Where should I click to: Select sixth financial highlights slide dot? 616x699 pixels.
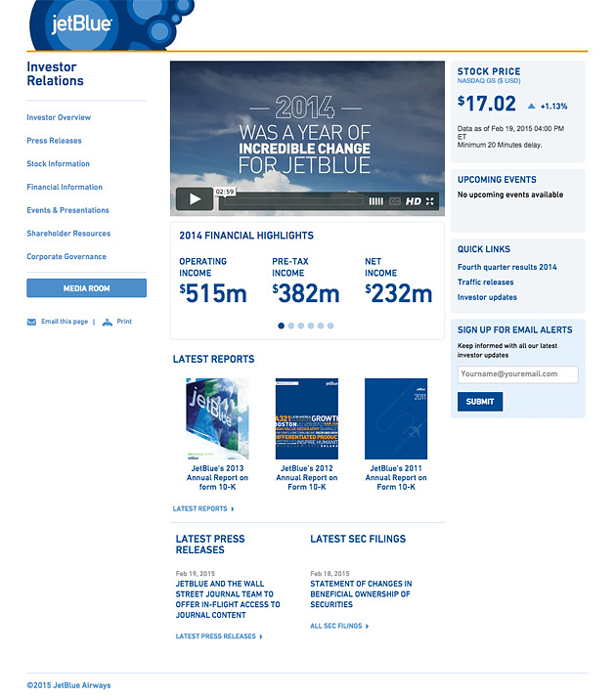[x=330, y=326]
